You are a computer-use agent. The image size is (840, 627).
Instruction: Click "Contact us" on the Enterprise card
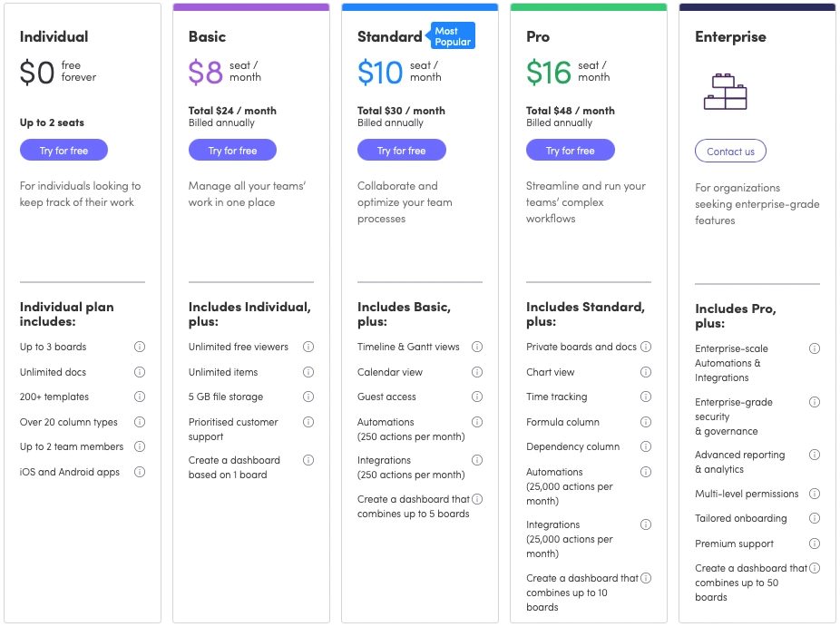pos(730,152)
